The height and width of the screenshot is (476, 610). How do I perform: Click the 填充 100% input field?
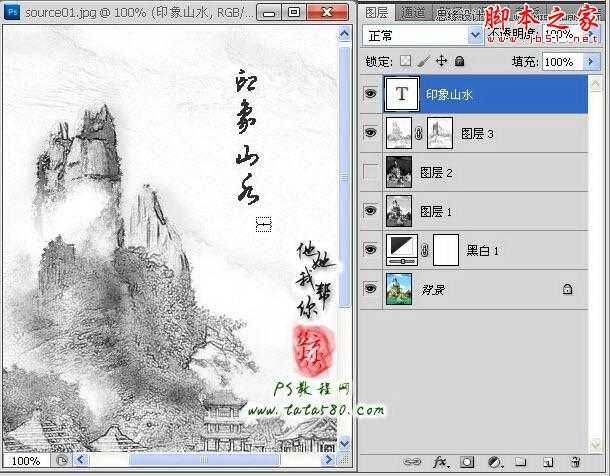tap(563, 62)
